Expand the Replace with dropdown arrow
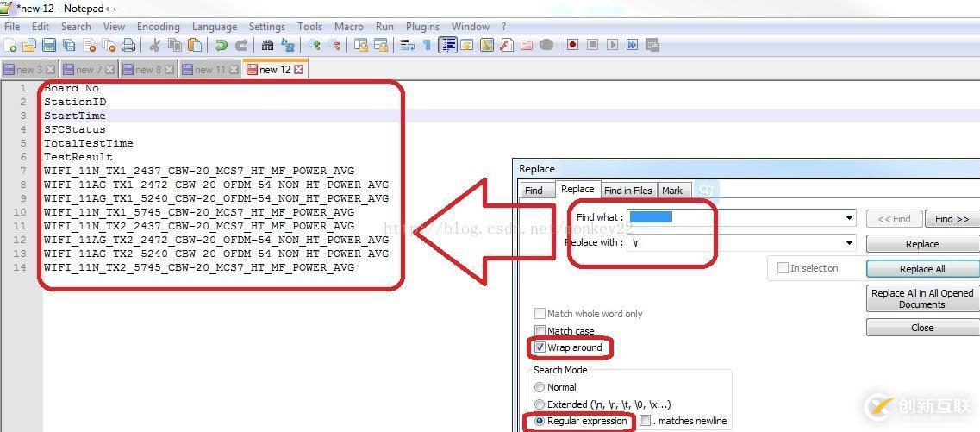This screenshot has width=980, height=432. tap(849, 243)
